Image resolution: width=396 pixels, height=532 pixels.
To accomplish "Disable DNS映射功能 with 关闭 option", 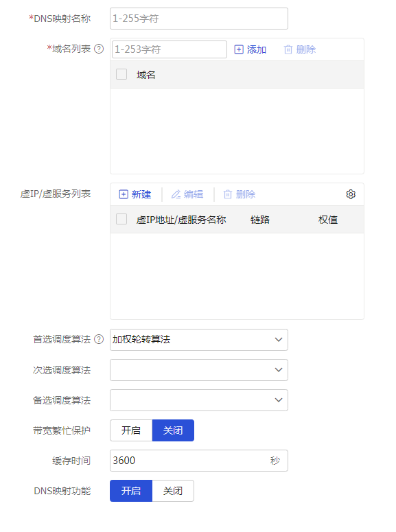I will [173, 491].
